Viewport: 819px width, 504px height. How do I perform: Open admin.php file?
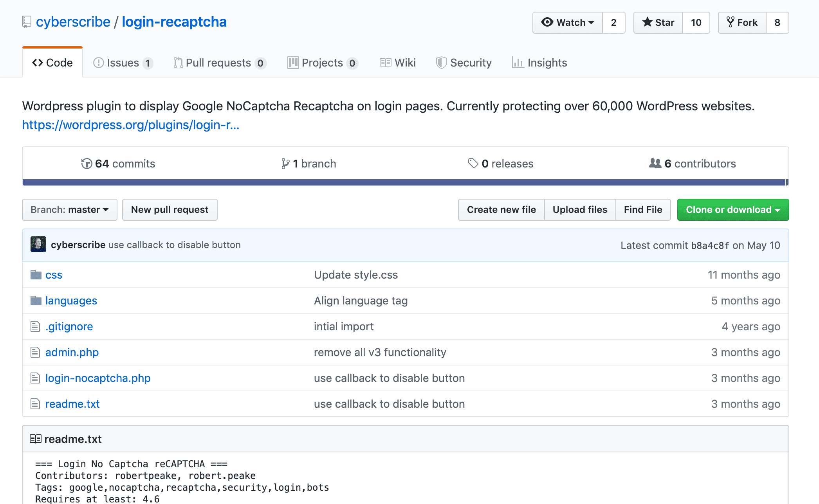72,352
